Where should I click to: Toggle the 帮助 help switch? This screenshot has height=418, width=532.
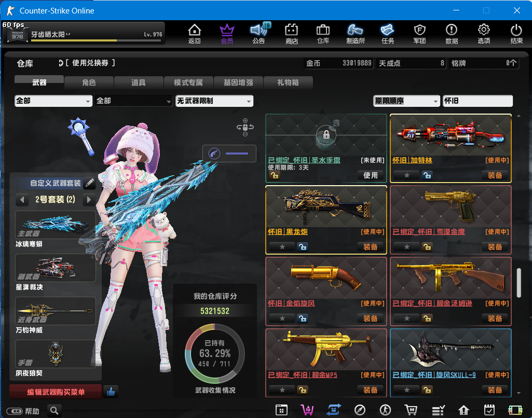(15, 411)
